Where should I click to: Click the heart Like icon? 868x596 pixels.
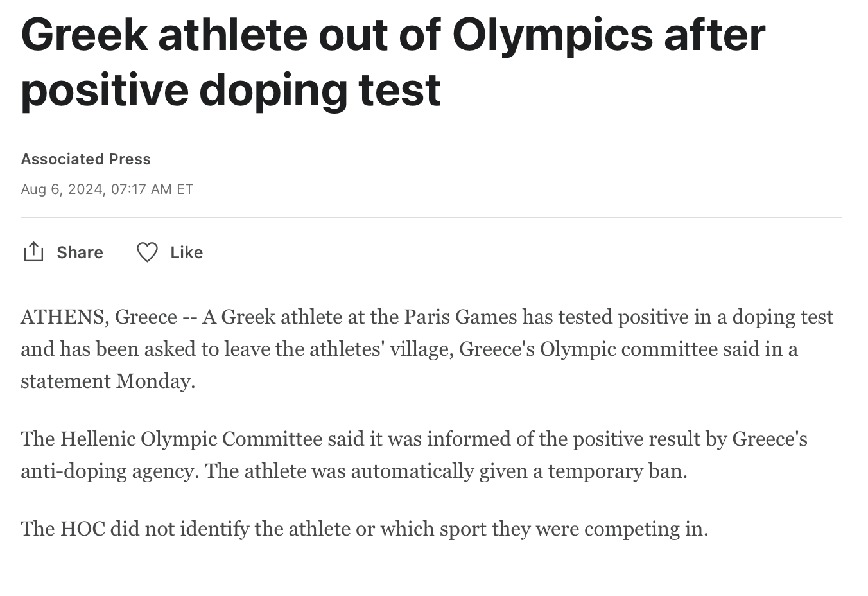coord(147,252)
